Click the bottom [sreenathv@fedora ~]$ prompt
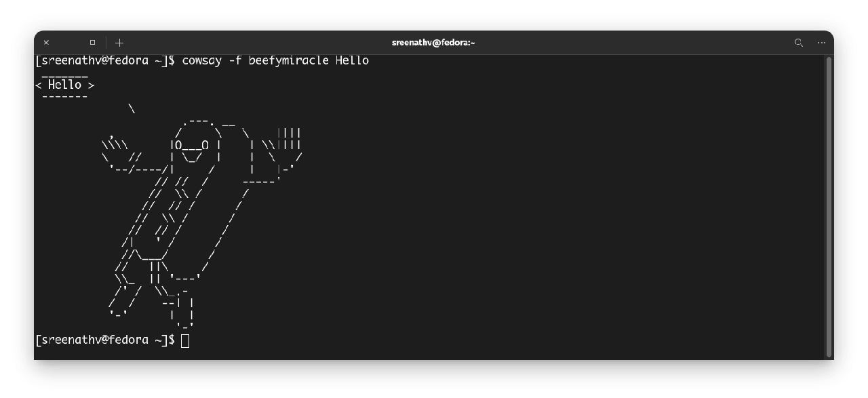868x398 pixels. point(105,340)
